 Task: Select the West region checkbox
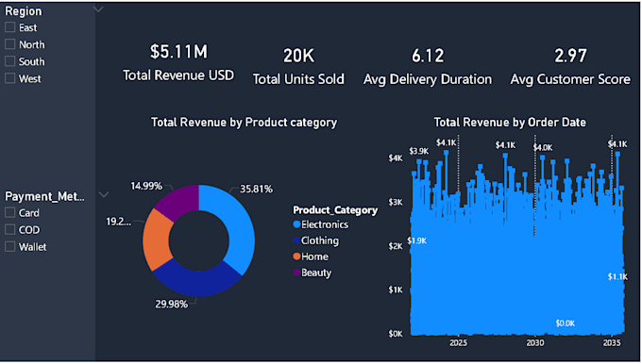click(9, 78)
